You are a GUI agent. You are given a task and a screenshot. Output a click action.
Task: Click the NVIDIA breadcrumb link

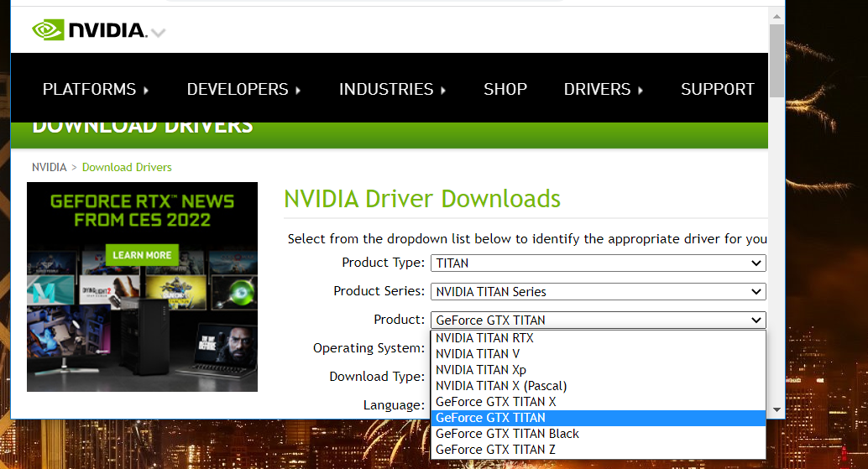[x=50, y=167]
